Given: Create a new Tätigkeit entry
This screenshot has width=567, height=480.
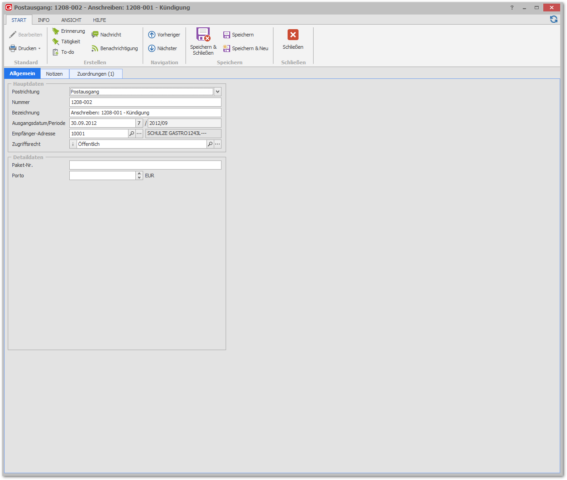Looking at the screenshot, I should click(66, 42).
